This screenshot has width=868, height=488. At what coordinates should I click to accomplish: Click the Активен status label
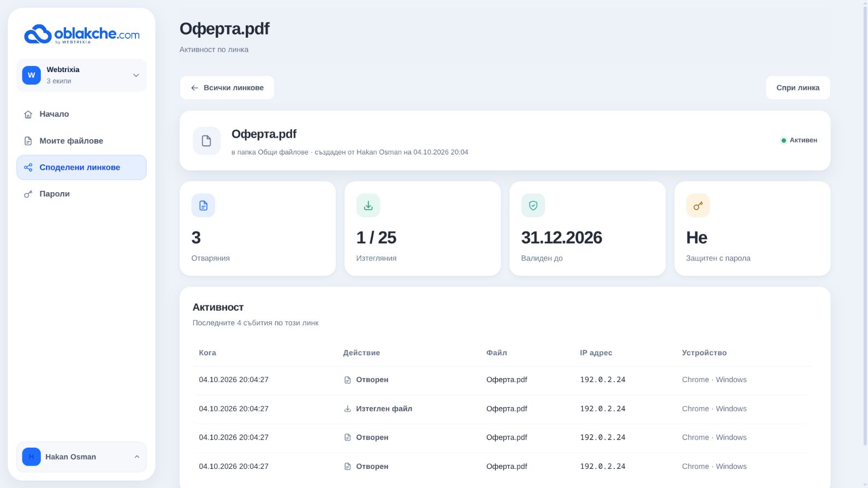[x=804, y=140]
